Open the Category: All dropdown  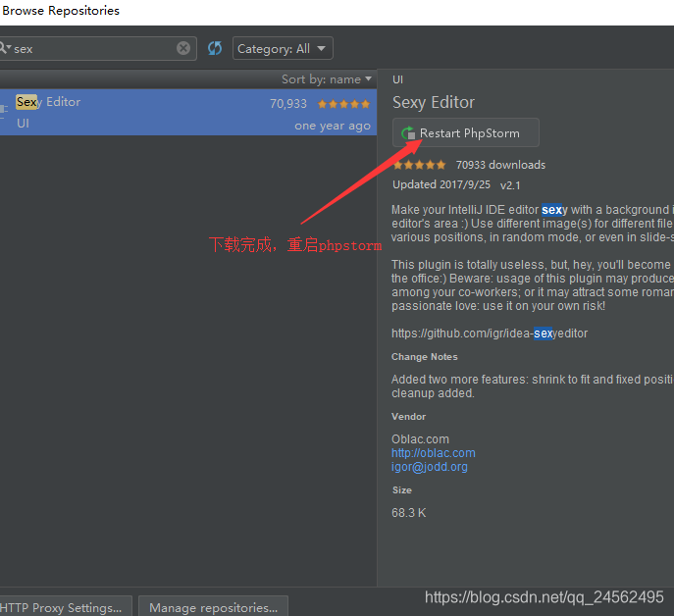coord(283,49)
